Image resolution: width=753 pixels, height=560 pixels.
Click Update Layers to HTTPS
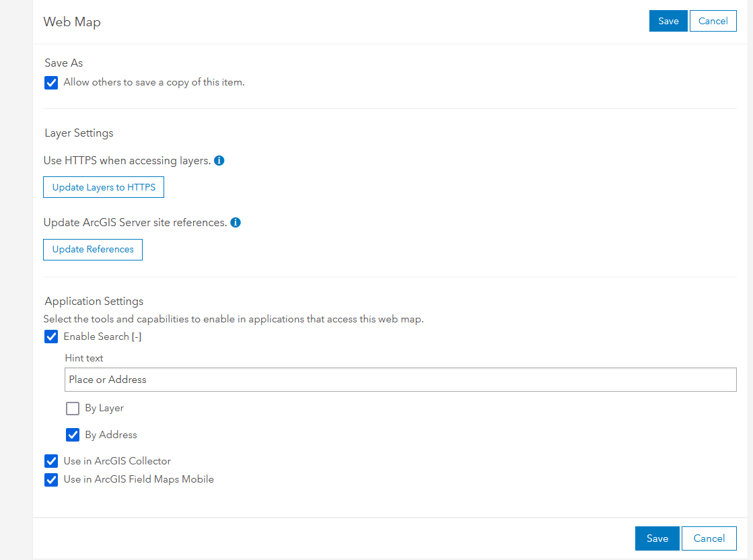[103, 187]
